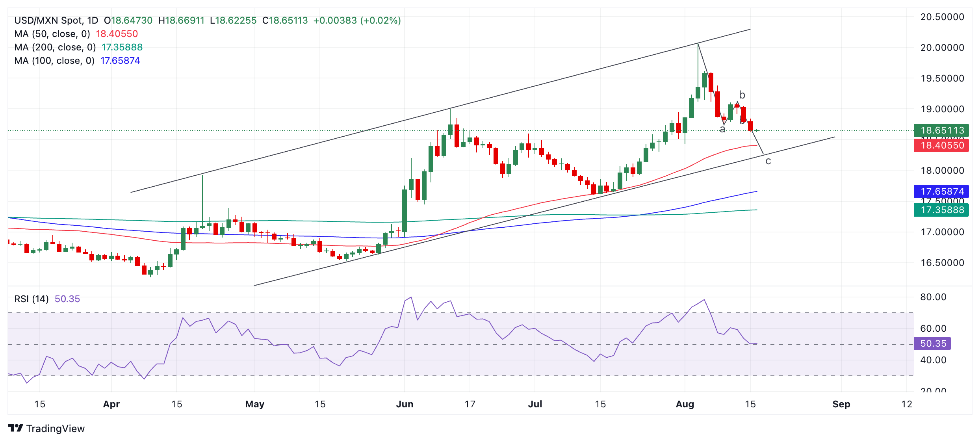Click the wave label 'a' annotation
Screen dimensions: 980x442
click(x=722, y=129)
